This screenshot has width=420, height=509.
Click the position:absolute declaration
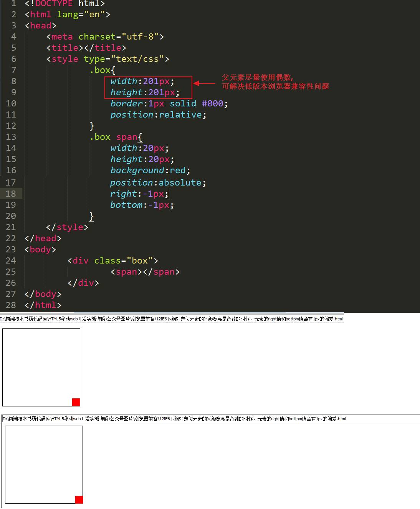point(158,182)
